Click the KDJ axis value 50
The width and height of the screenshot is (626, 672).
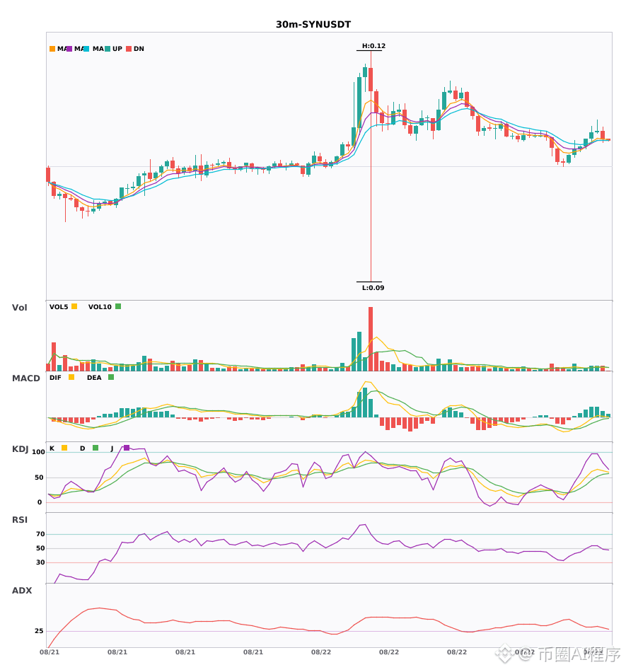click(39, 477)
